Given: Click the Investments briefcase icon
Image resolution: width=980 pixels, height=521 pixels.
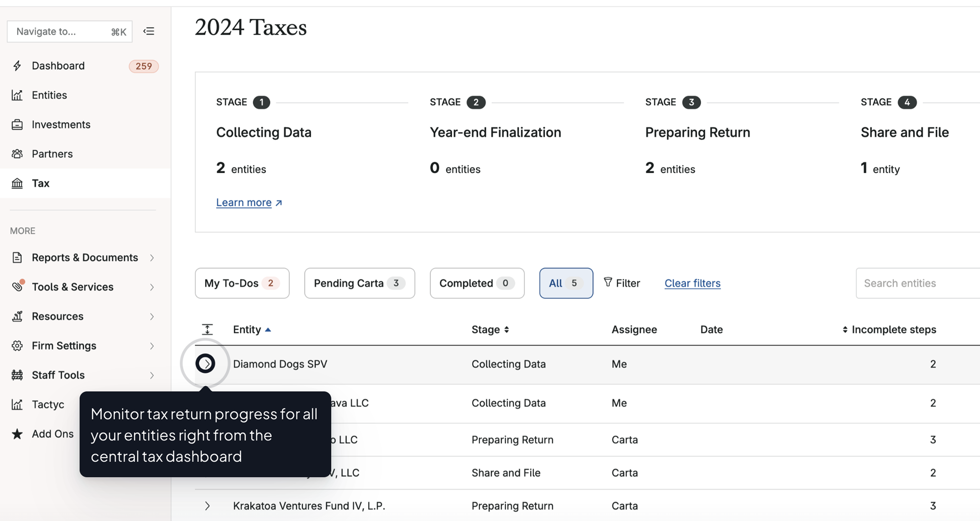Looking at the screenshot, I should coord(17,124).
